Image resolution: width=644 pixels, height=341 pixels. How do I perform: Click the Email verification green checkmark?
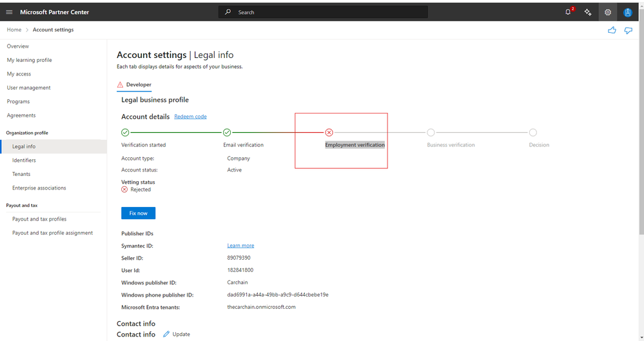point(227,132)
